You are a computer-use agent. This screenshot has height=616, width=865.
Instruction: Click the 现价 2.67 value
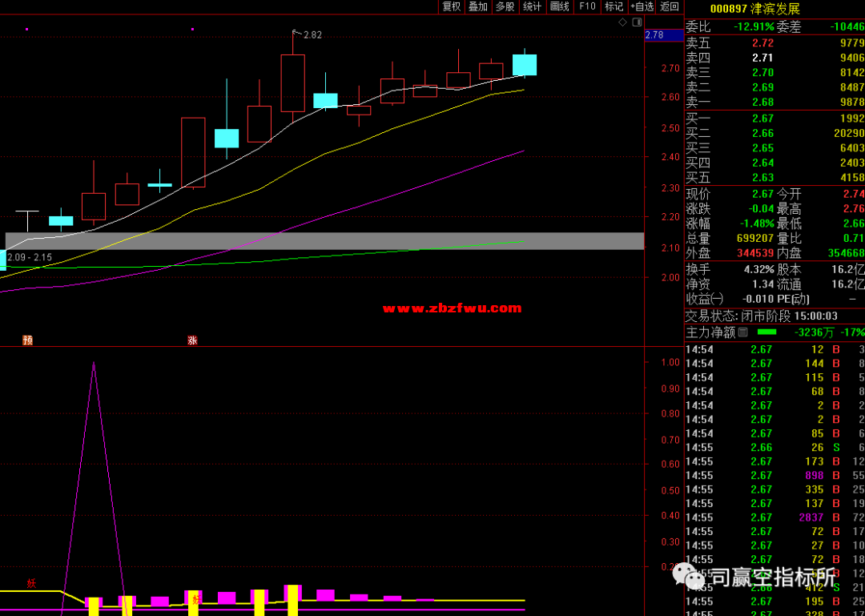762,195
